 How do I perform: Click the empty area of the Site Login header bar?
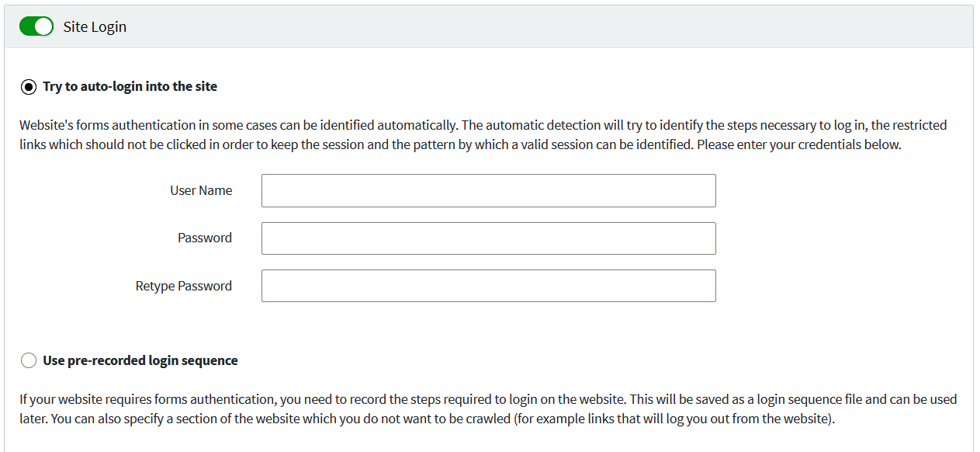pyautogui.click(x=543, y=27)
